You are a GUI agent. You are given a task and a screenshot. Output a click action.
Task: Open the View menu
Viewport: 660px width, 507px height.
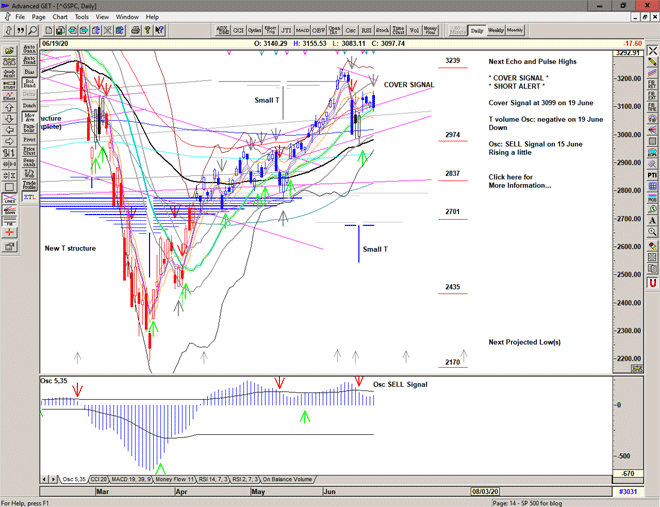pos(102,17)
